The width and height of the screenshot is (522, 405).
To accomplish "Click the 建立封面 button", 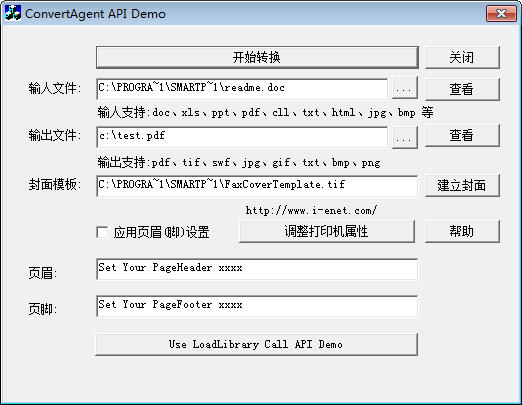I will coord(462,185).
